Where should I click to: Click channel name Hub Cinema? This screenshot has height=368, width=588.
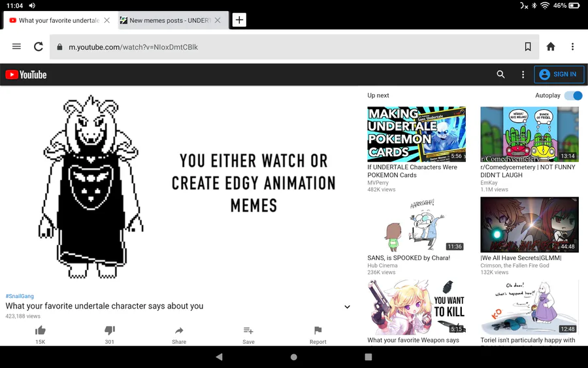pyautogui.click(x=382, y=265)
